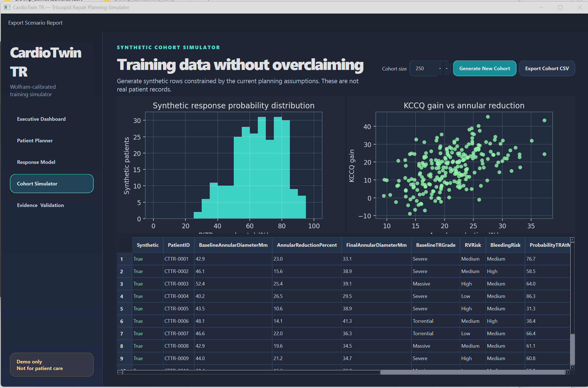Click horizontal scrollbar right arrow
Image resolution: width=588 pixels, height=388 pixels.
(x=568, y=372)
